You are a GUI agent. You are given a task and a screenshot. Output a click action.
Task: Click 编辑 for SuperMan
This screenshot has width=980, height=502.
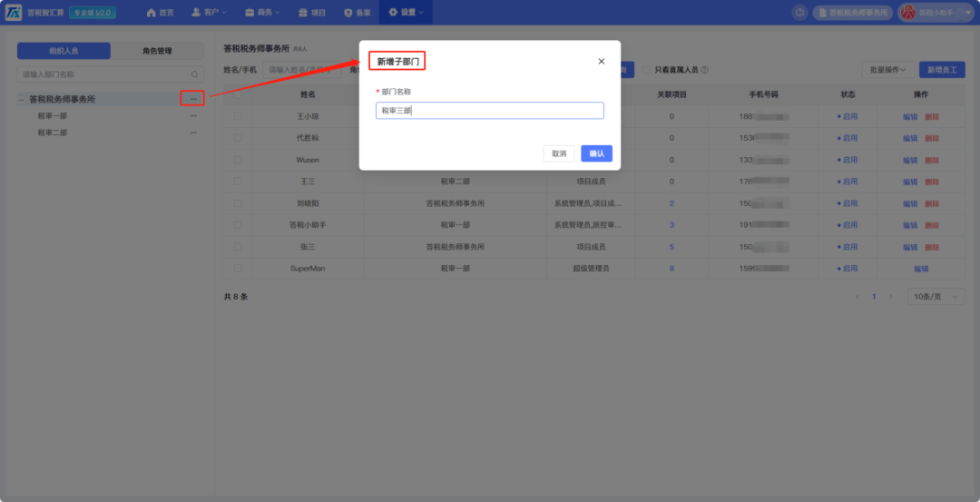pyautogui.click(x=921, y=269)
